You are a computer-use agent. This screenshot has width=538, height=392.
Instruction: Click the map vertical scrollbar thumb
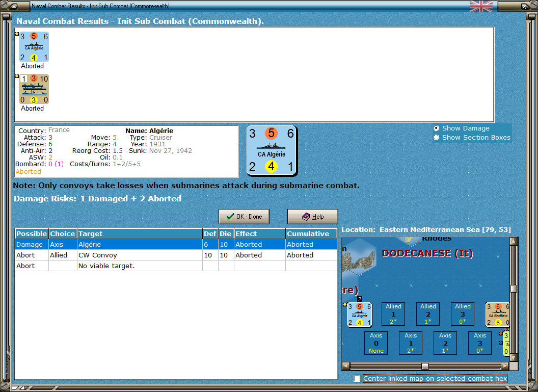tap(514, 289)
